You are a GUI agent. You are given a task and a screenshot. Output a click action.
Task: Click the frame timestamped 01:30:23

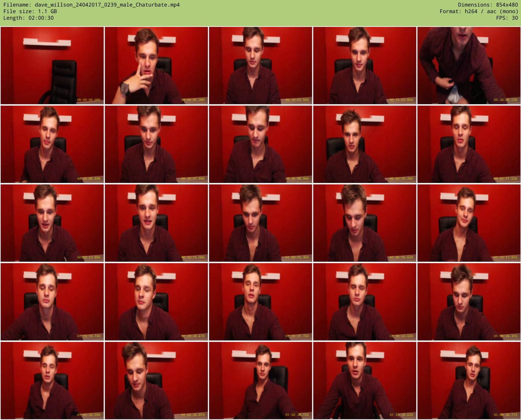(365, 302)
